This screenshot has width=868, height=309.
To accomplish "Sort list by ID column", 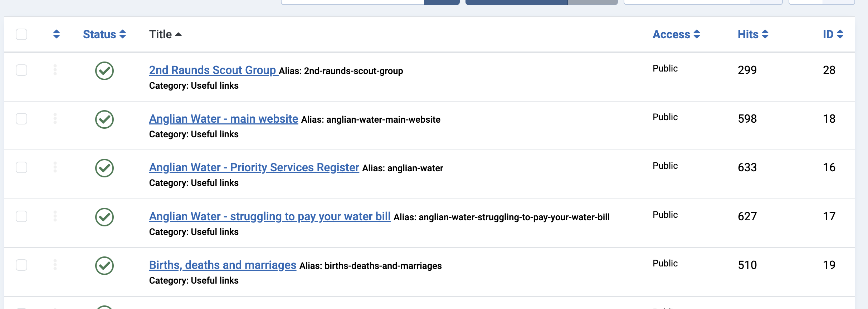I will 833,34.
